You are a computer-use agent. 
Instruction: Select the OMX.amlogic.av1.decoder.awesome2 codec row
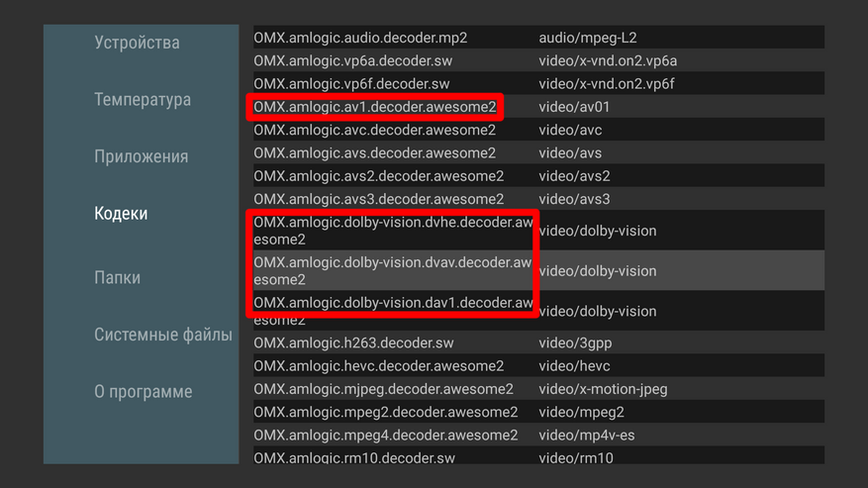coord(374,107)
